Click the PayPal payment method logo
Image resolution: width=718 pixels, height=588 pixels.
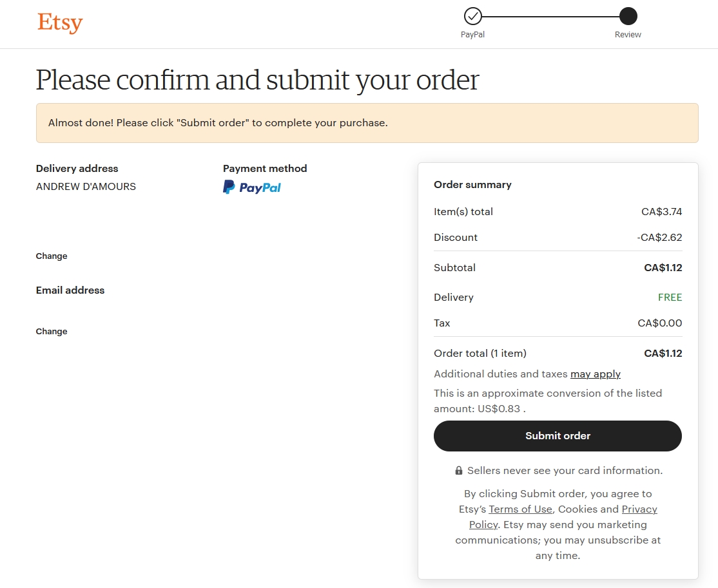coord(252,187)
